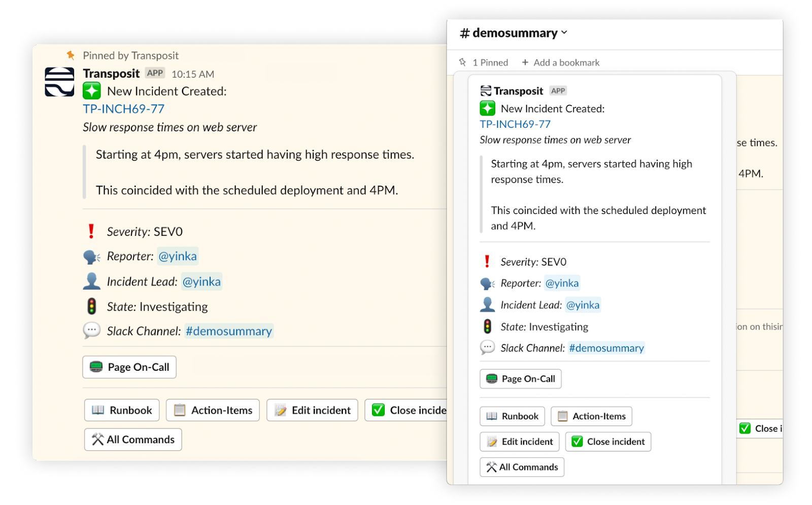Click Close incident button in left message
812x505 pixels.
[x=406, y=410]
